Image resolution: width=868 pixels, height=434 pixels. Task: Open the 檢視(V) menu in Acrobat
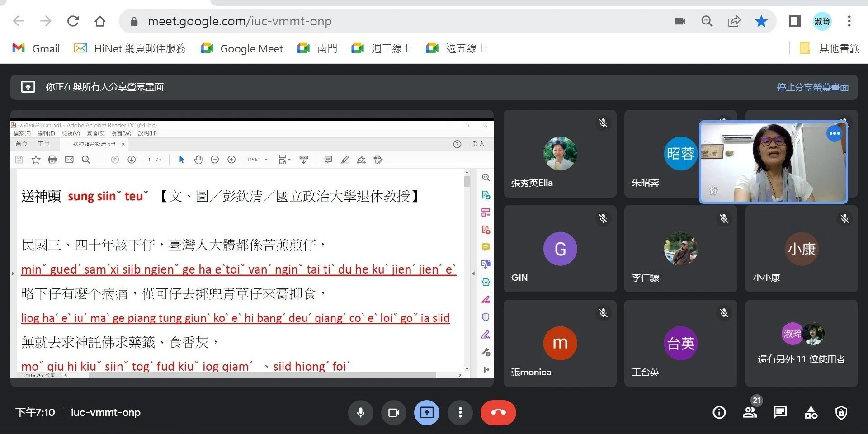71,133
